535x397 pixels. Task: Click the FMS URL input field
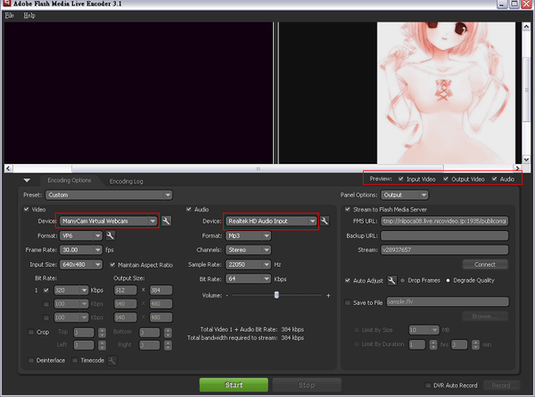click(444, 221)
